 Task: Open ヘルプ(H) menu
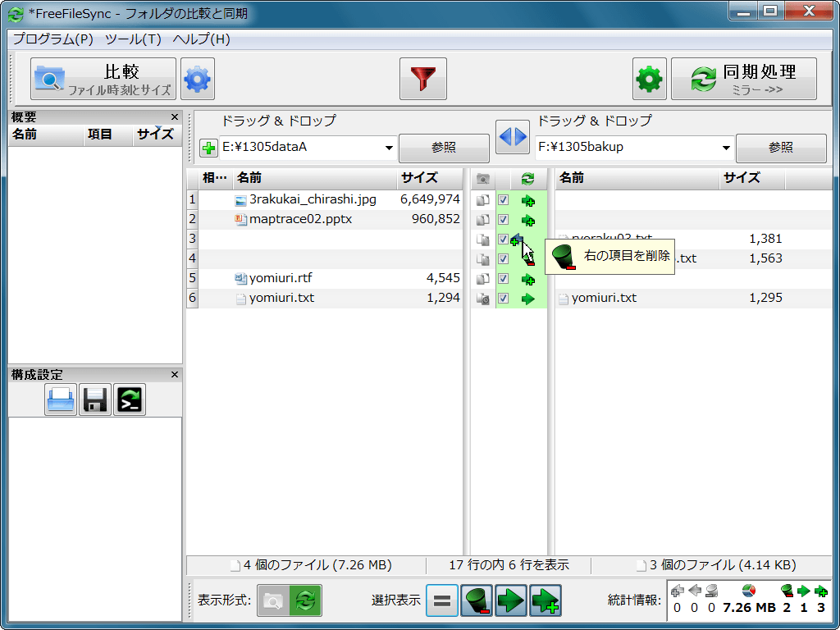click(x=202, y=39)
